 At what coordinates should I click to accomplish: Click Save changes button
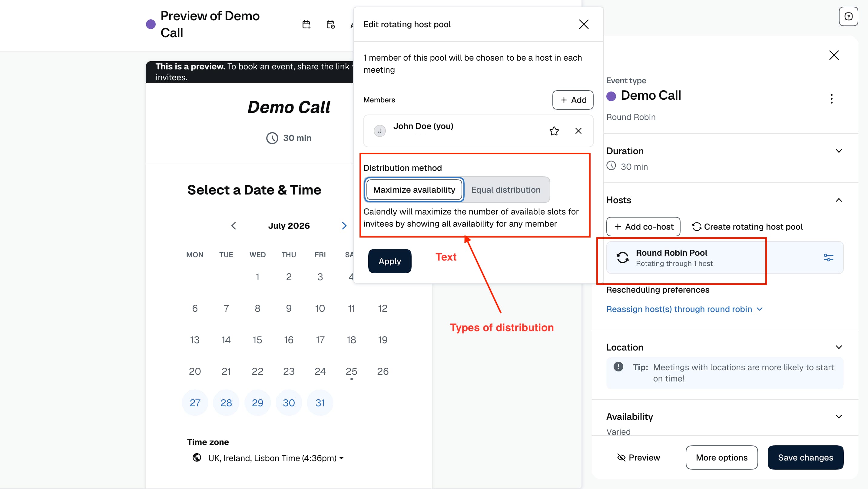805,457
